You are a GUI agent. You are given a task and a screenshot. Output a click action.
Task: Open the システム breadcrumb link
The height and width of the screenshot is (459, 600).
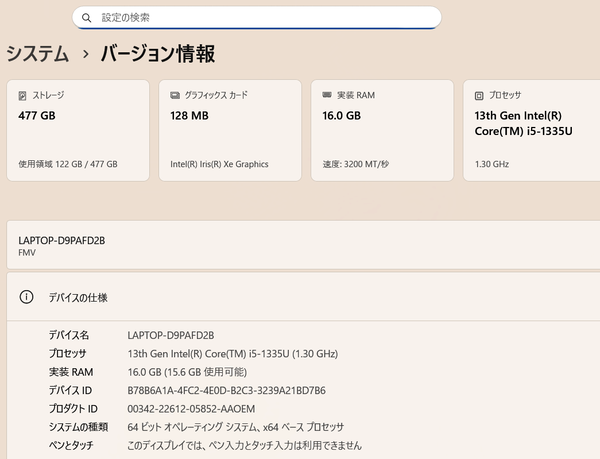[38, 54]
